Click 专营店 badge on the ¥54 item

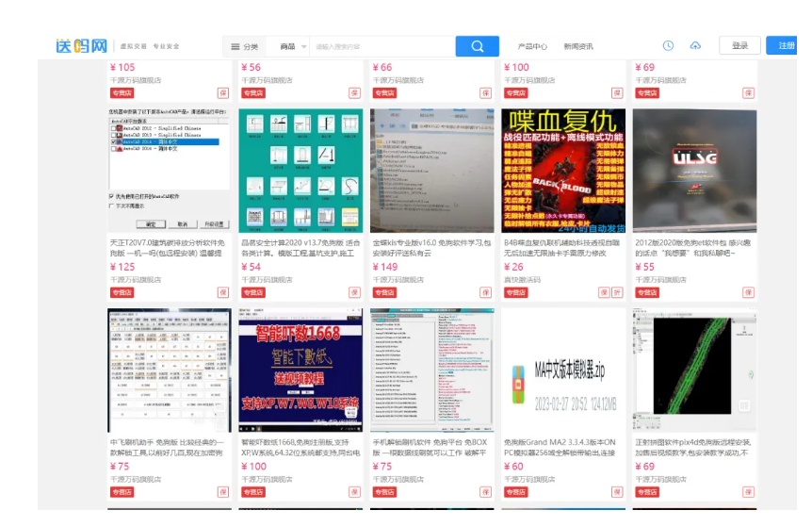(253, 293)
